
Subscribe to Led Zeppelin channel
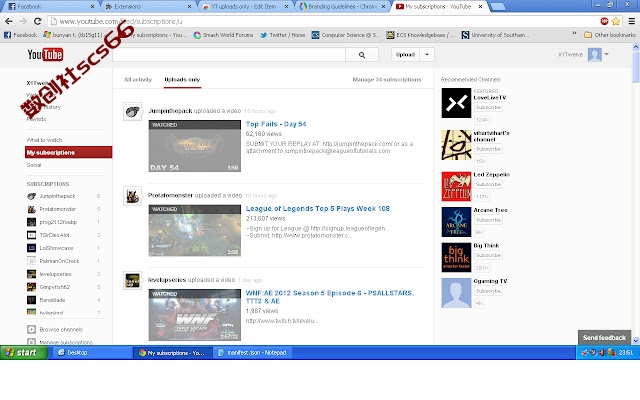(x=488, y=184)
